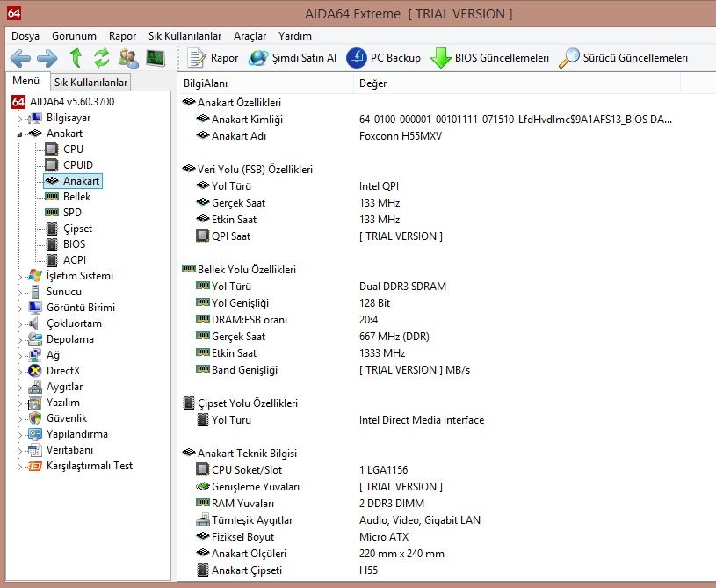The width and height of the screenshot is (716, 588).
Task: Expand the Depolama node
Action: 19,340
